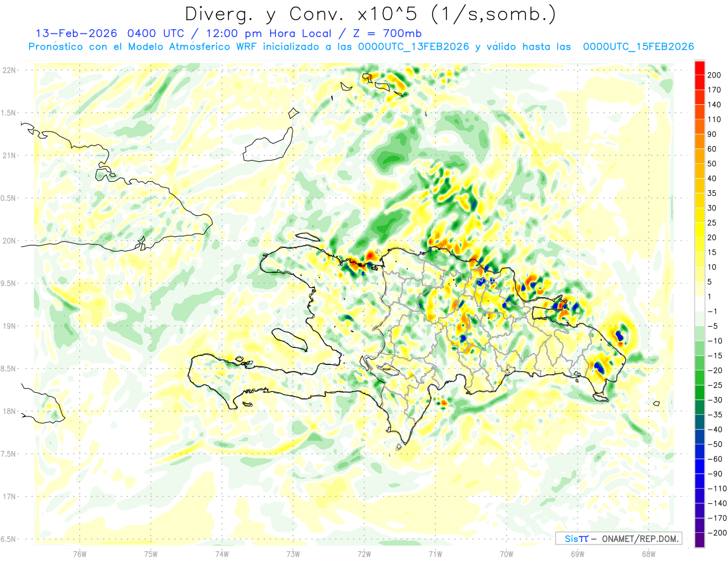728x562 pixels.
Task: Click the positive '25' colorbar value
Action: tap(712, 223)
